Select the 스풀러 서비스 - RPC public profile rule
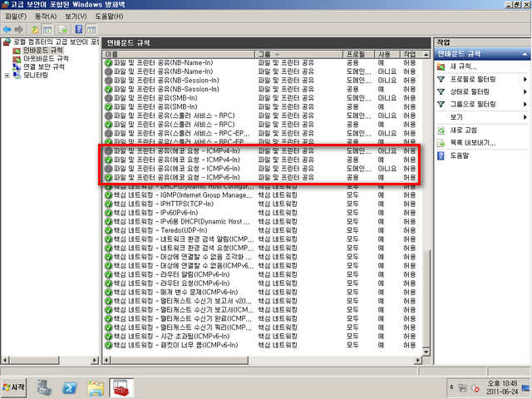The height and width of the screenshot is (399, 532). pos(262,125)
